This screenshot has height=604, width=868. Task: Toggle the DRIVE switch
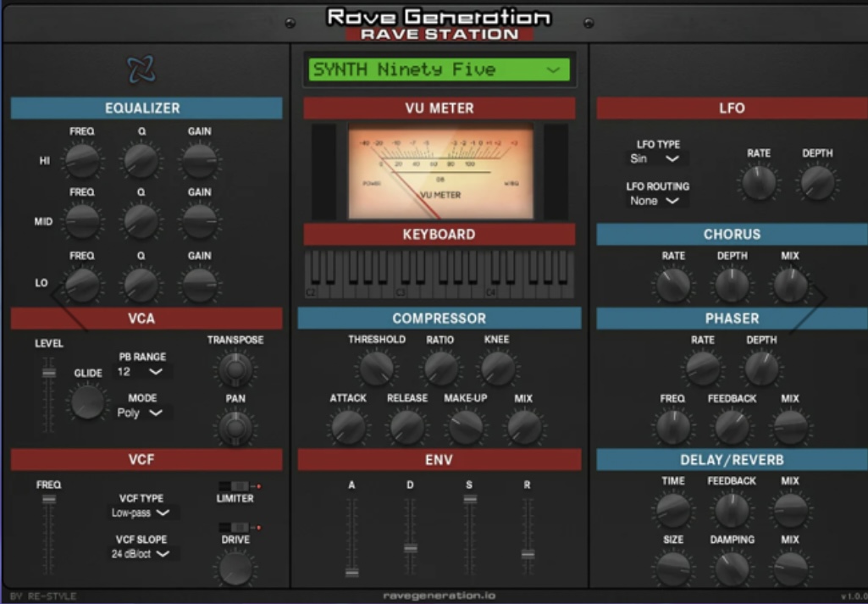click(x=235, y=527)
